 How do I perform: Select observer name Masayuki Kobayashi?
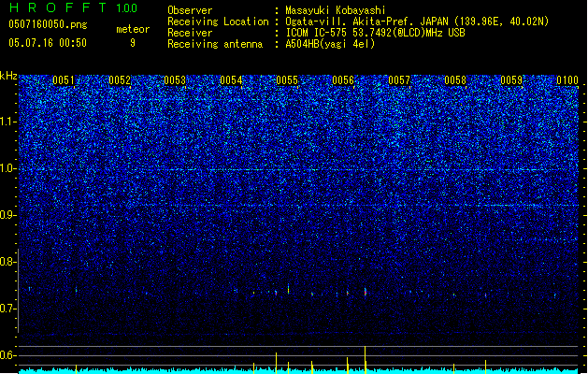(x=336, y=10)
